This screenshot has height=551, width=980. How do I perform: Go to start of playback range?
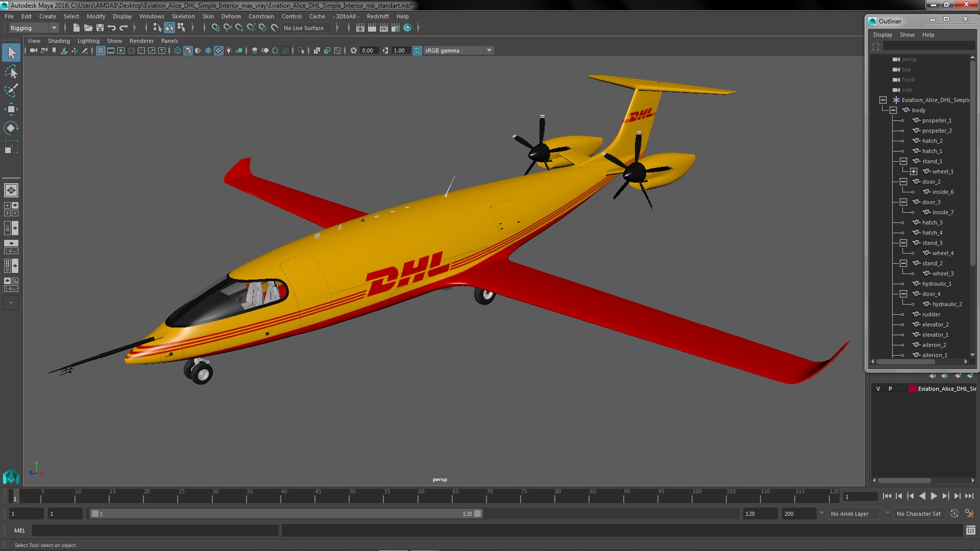click(887, 496)
